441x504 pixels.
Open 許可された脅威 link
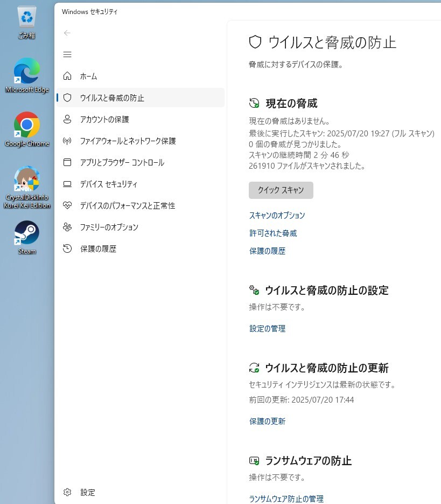pyautogui.click(x=273, y=233)
